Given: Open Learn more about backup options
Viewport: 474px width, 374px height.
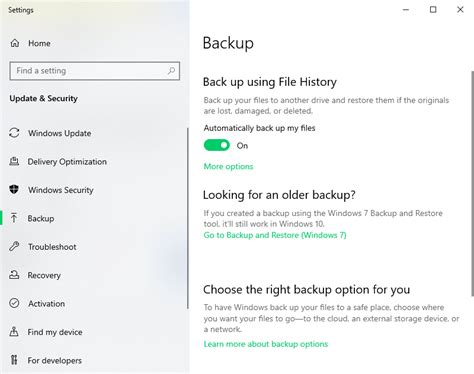Looking at the screenshot, I should pos(266,344).
